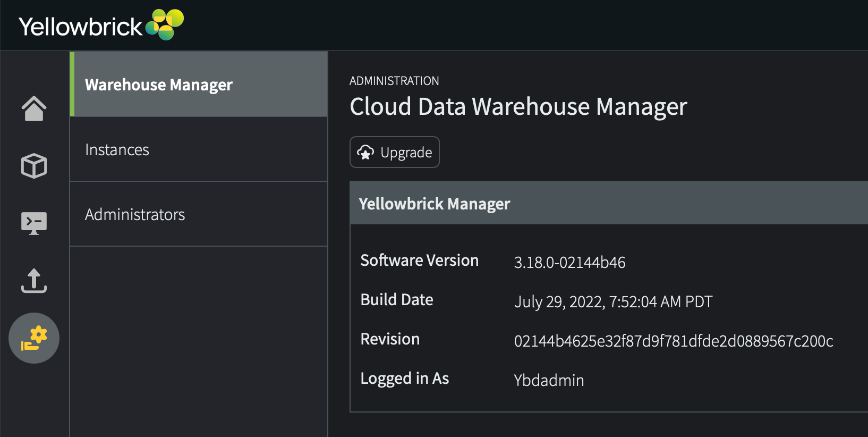Open the Instances menu item

(199, 149)
